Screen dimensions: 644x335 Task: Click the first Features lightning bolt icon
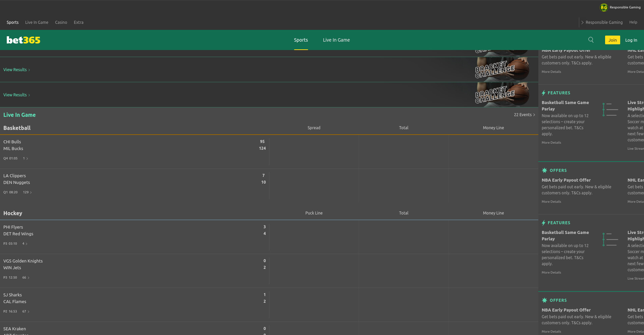[x=543, y=93]
